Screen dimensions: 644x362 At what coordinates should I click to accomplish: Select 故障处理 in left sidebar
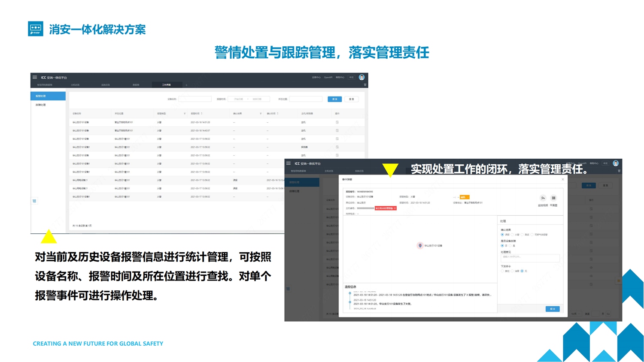(41, 105)
